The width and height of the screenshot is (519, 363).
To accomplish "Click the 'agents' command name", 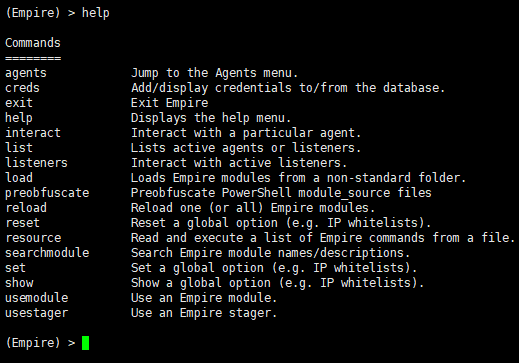I will [26, 73].
